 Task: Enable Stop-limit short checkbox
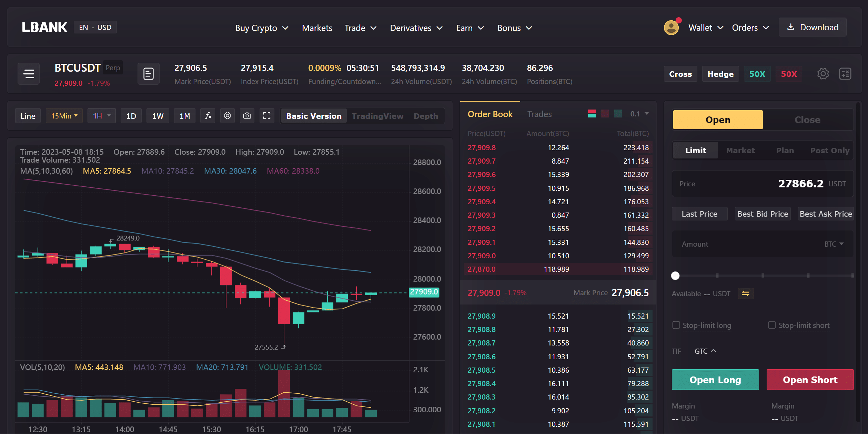772,325
